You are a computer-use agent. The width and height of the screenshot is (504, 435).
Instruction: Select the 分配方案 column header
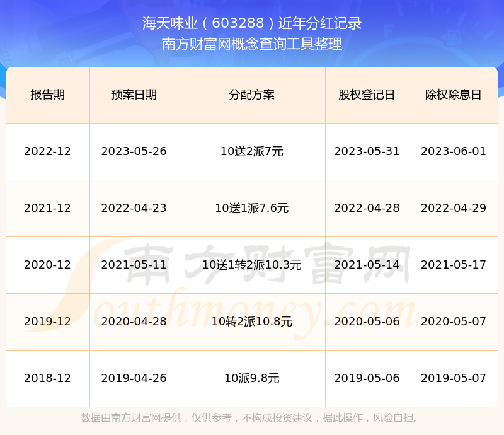pyautogui.click(x=251, y=95)
